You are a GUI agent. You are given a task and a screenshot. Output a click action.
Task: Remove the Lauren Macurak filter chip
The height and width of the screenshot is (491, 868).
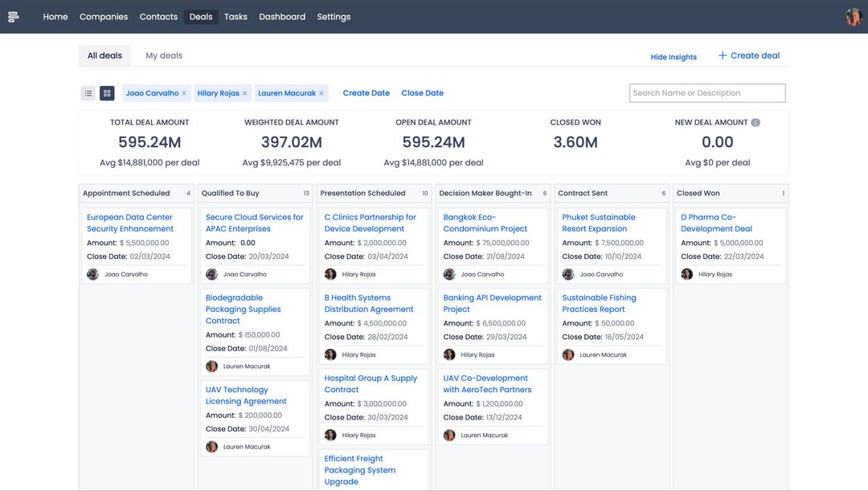320,92
